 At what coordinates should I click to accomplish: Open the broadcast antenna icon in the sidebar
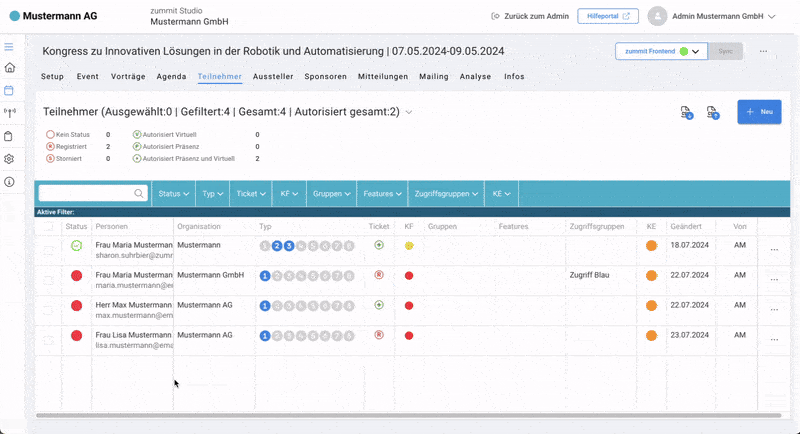coord(10,112)
